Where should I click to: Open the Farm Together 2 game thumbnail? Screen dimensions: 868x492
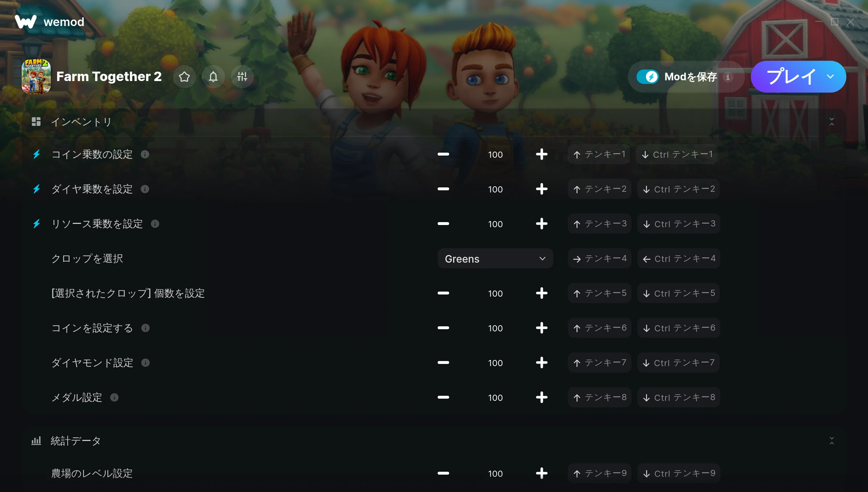36,77
